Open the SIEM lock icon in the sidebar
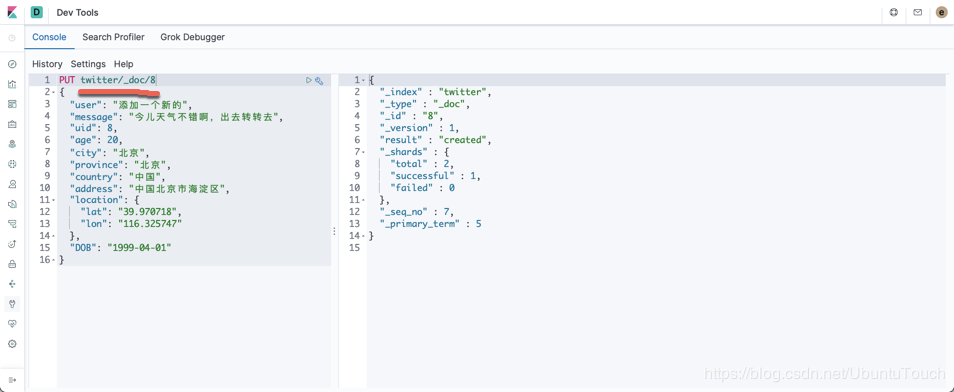This screenshot has width=954, height=392. coord(12,264)
